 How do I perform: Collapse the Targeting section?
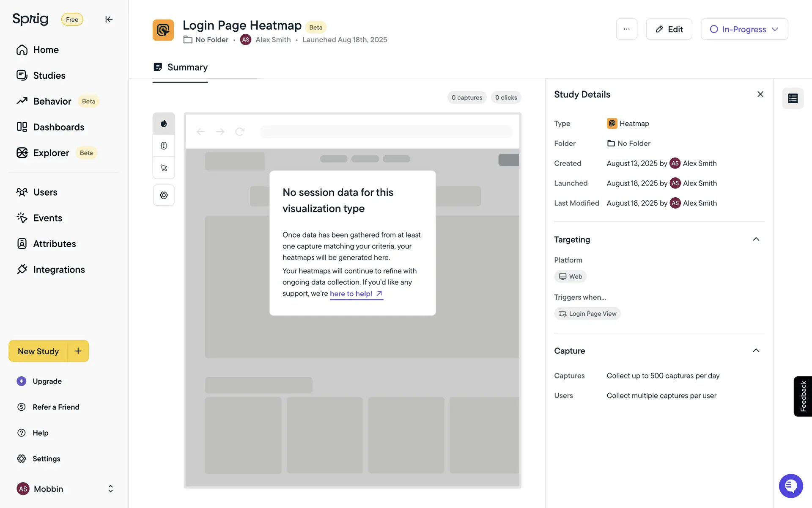pos(756,239)
